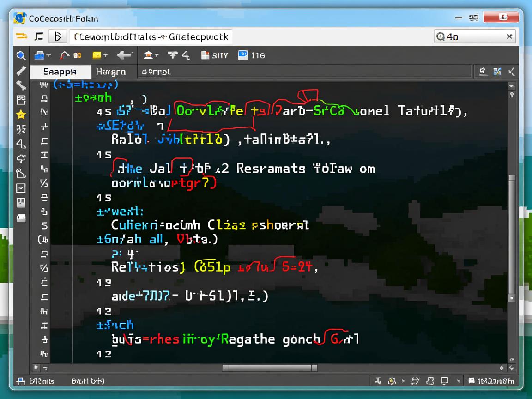The height and width of the screenshot is (399, 532).
Task: Expand the yellow envelope icon dropdown
Action: 106,55
